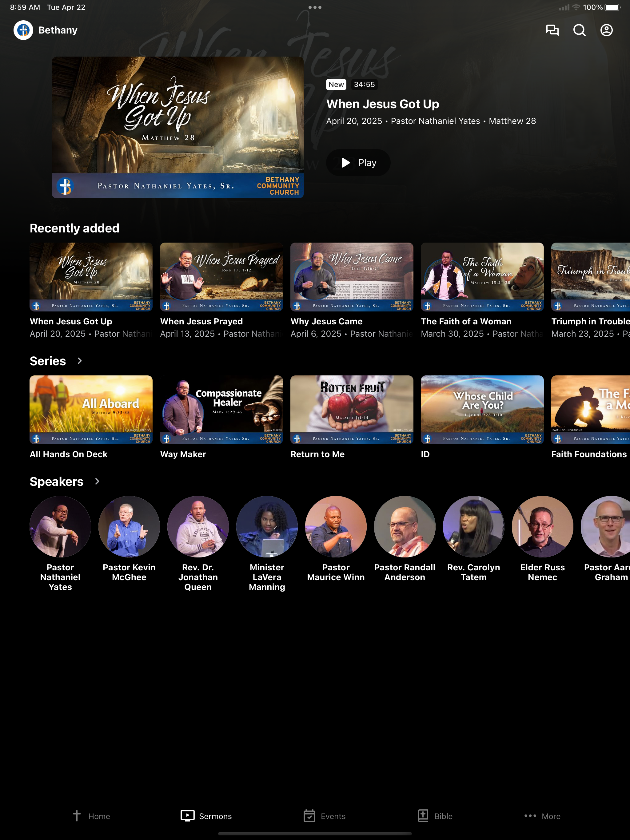Select speaker Pastor Aaron Graham avatar

point(605,526)
